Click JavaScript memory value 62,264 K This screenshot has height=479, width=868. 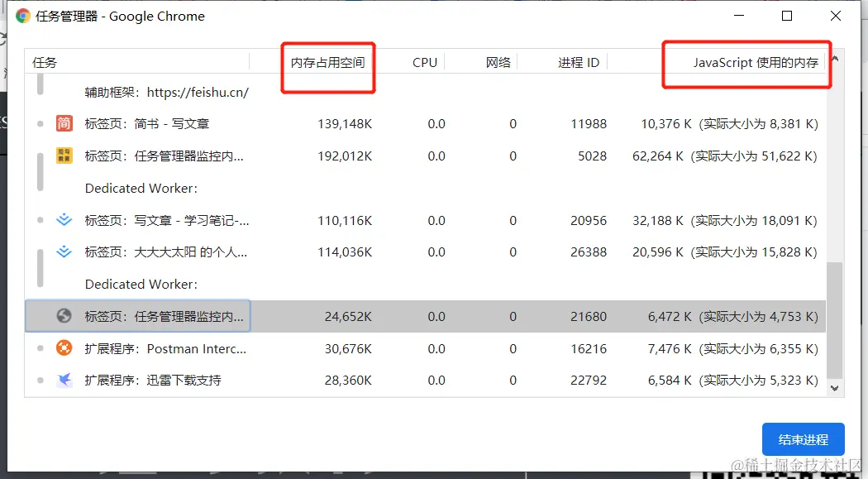658,156
